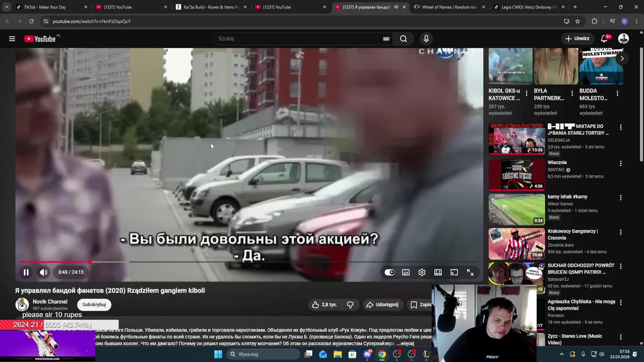This screenshot has height=362, width=644.
Task: Dislike this video
Action: tap(351, 305)
